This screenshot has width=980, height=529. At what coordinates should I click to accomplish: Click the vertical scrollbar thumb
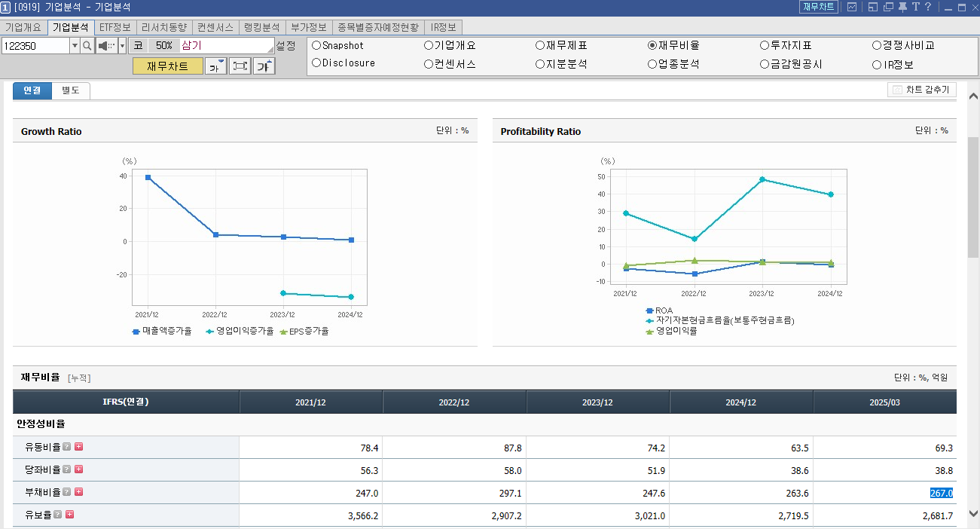973,197
